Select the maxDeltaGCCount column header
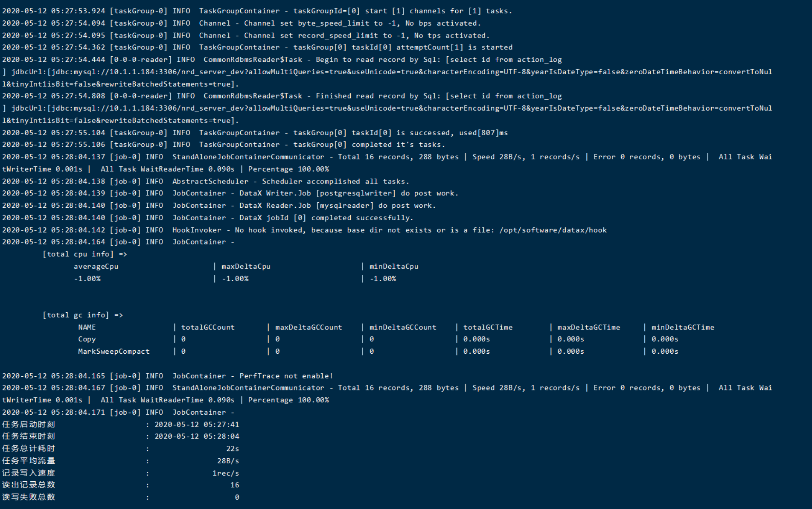This screenshot has height=509, width=812. pos(309,327)
